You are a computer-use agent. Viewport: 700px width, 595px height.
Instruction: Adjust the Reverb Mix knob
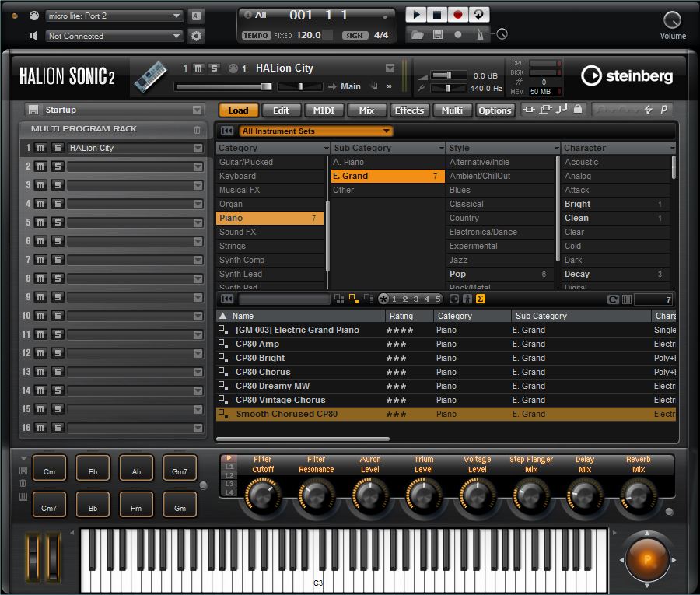[x=639, y=494]
